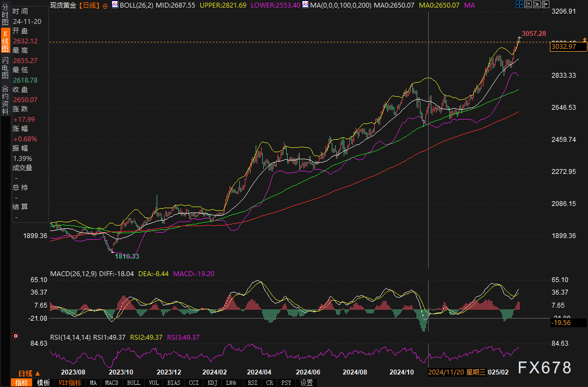The width and height of the screenshot is (588, 387).
Task: Select the 指标 tab in bottom bar
Action: click(x=21, y=383)
